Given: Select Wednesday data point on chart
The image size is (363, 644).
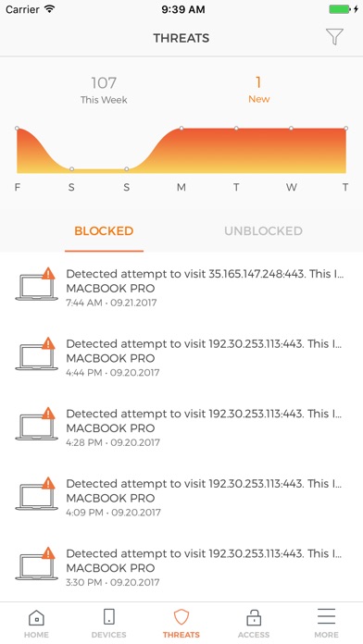Looking at the screenshot, I should point(291,128).
